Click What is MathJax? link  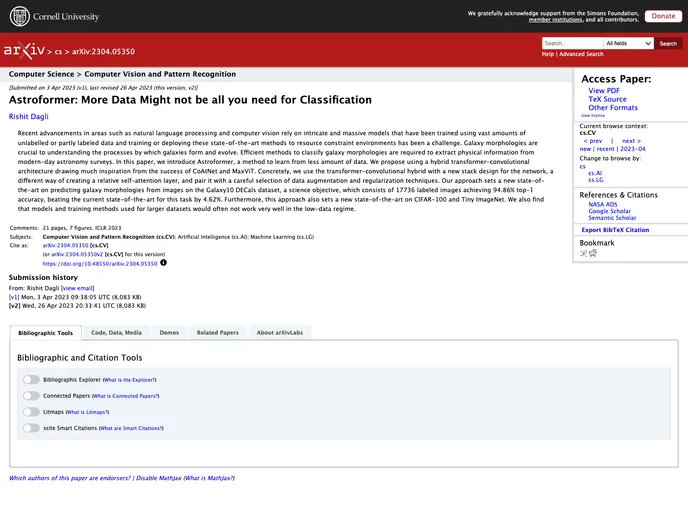pyautogui.click(x=209, y=478)
